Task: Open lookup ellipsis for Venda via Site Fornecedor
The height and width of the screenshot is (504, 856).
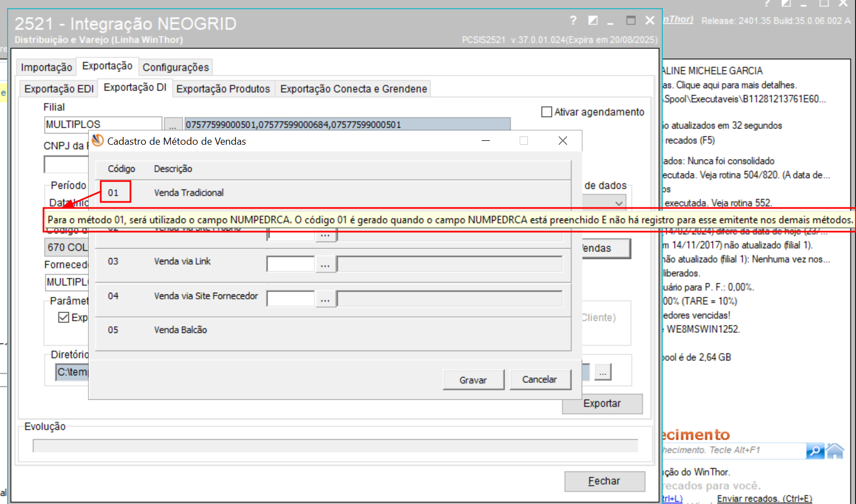Action: click(x=325, y=299)
